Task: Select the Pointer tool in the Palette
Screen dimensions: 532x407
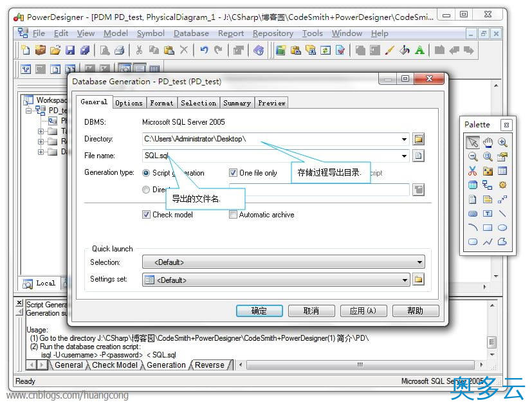Action: [473, 142]
